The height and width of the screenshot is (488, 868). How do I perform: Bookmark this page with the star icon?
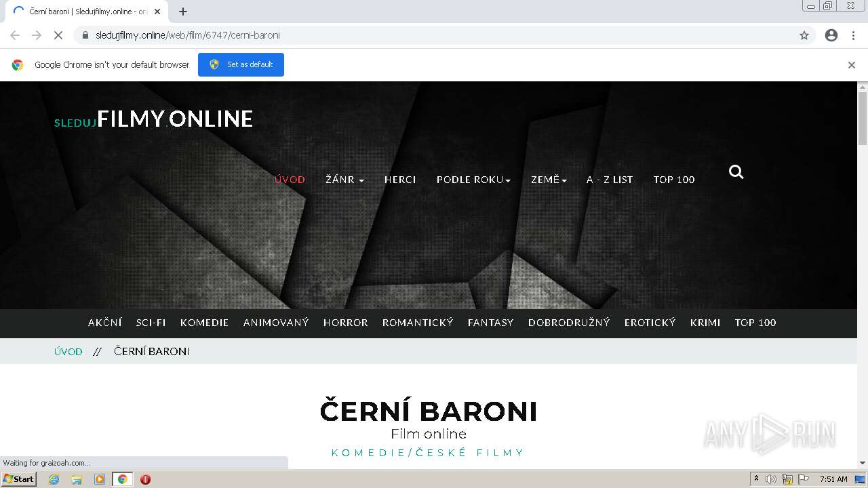point(804,35)
